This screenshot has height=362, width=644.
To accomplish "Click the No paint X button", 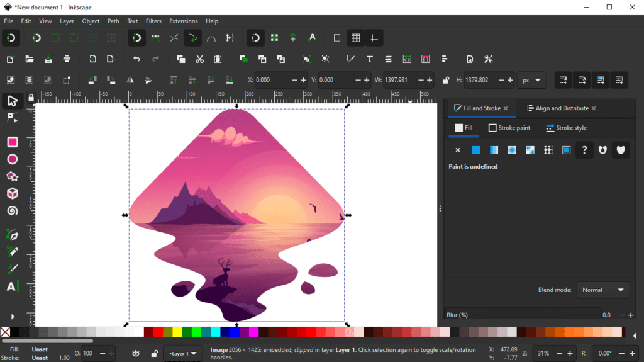I will (458, 150).
